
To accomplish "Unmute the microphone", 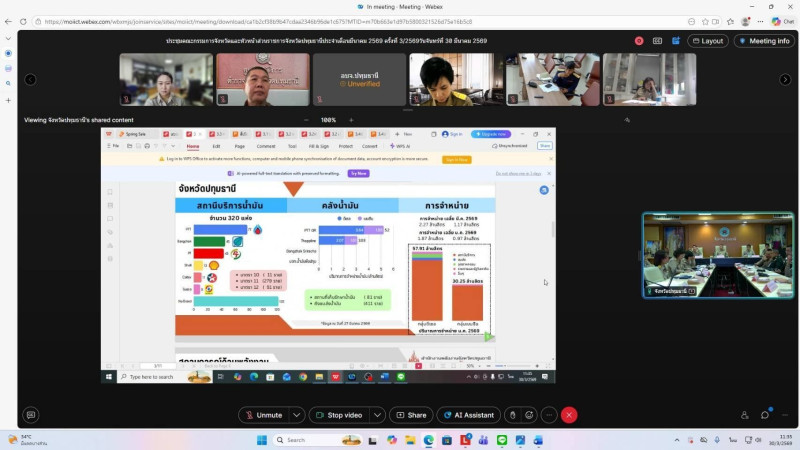I will [264, 415].
